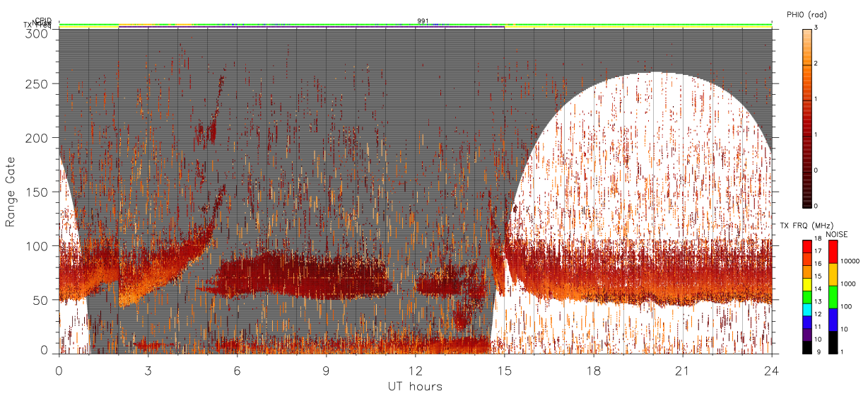Click the 17 label in TX FRQ legend

click(818, 251)
